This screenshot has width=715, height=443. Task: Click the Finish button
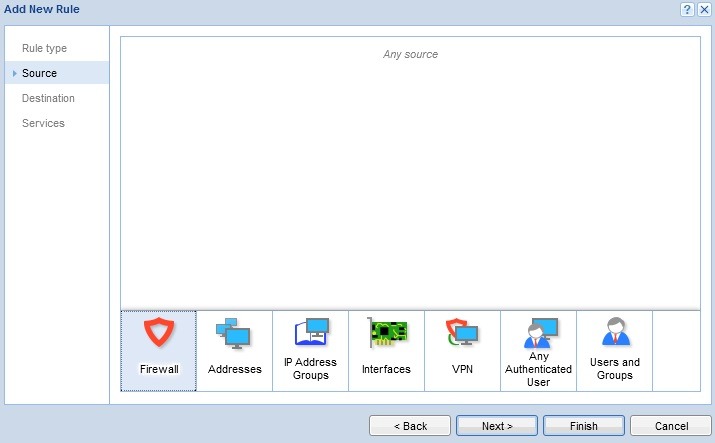pyautogui.click(x=584, y=426)
